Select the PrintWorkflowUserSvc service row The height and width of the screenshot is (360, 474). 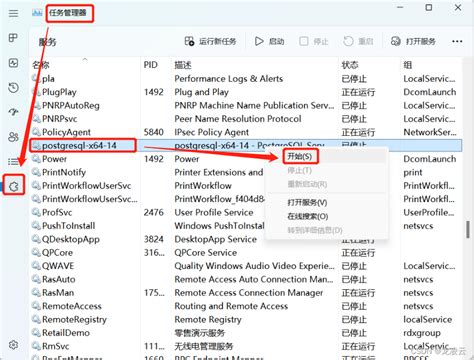point(246,186)
